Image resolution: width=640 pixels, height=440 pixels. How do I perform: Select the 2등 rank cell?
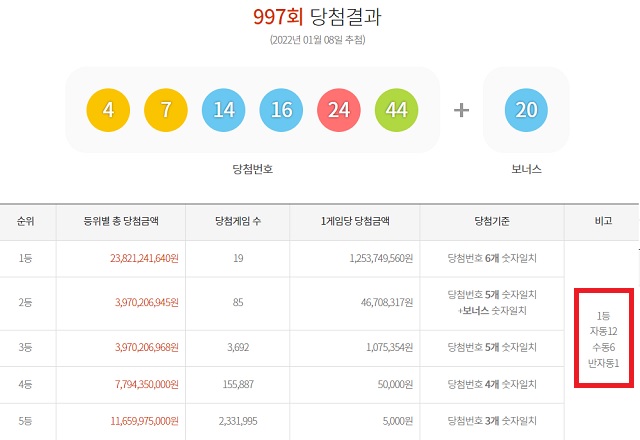pos(25,302)
